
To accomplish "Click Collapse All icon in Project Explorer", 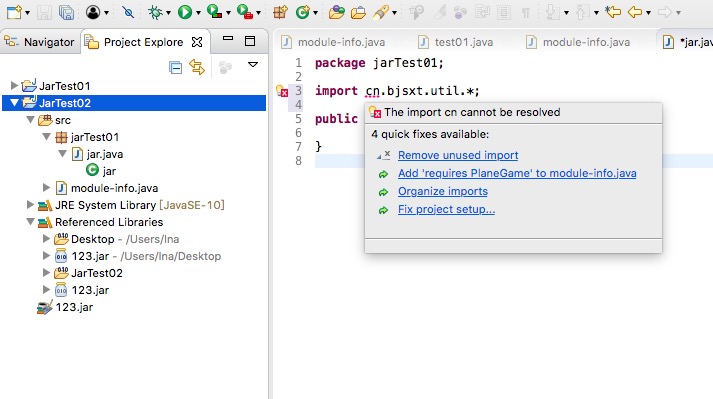I will [x=176, y=67].
